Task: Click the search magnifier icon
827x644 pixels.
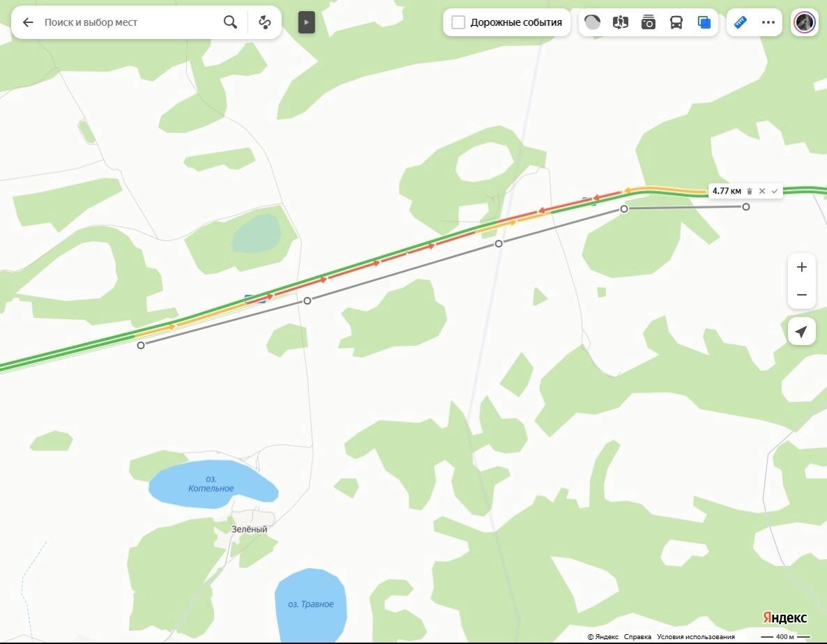Action: pos(230,22)
